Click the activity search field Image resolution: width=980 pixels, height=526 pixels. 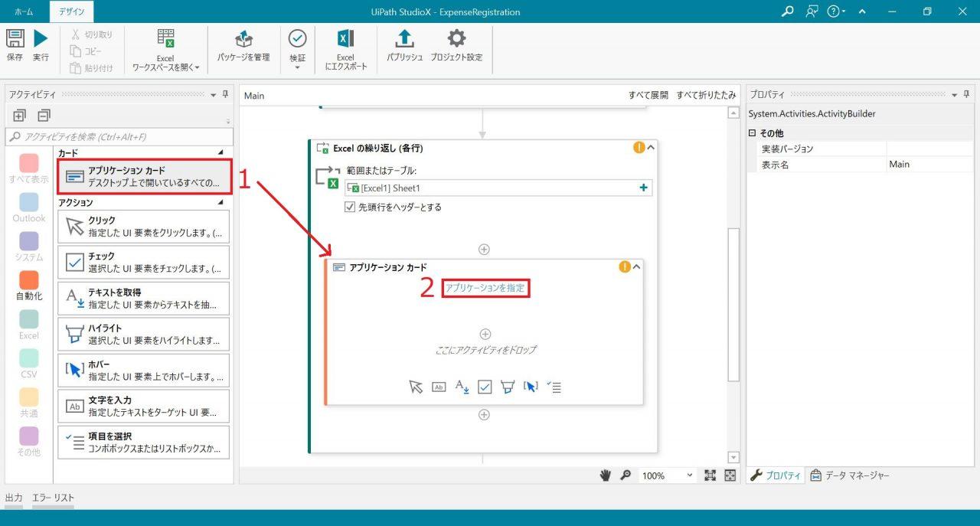(x=117, y=137)
